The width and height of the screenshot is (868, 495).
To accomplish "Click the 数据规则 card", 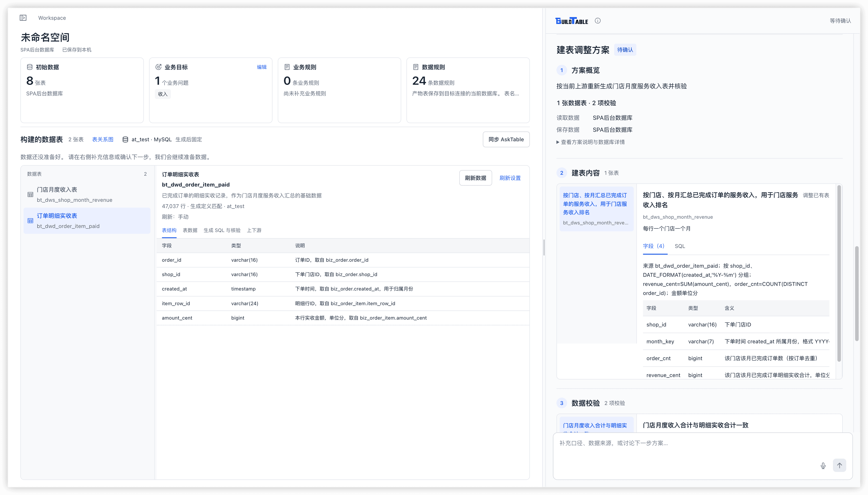I will 468,90.
